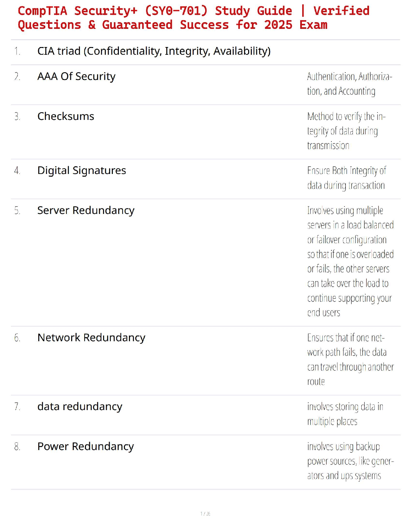Click the row number 8 beside Power Redundancy

pyautogui.click(x=17, y=447)
